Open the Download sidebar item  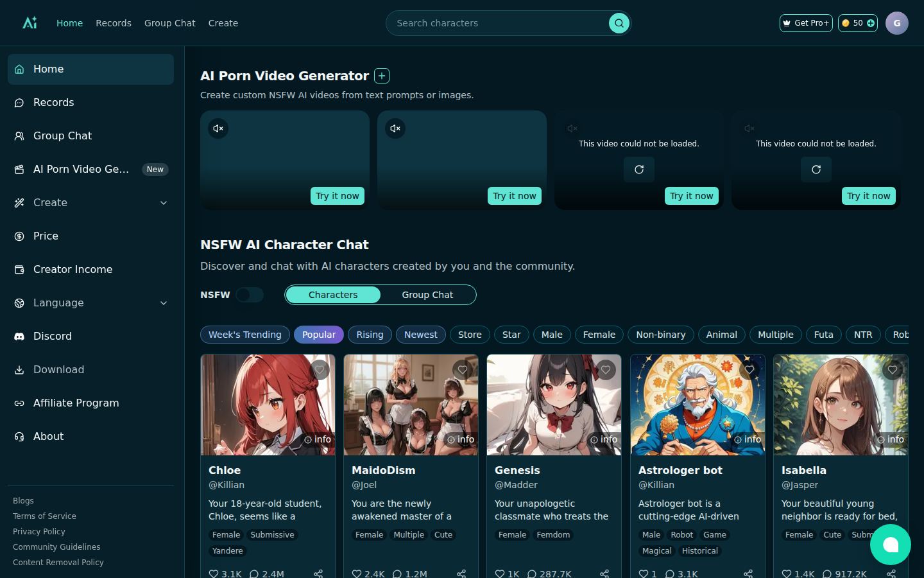click(x=90, y=369)
